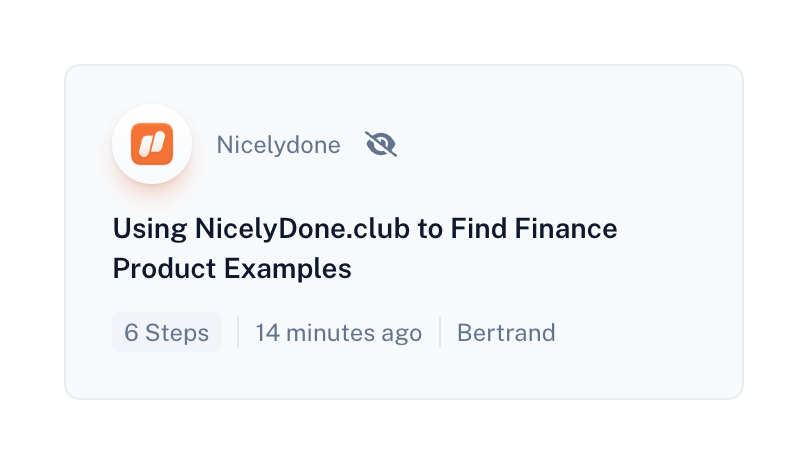Click the divider before the Bertrand label
The image size is (808, 464).
point(440,333)
